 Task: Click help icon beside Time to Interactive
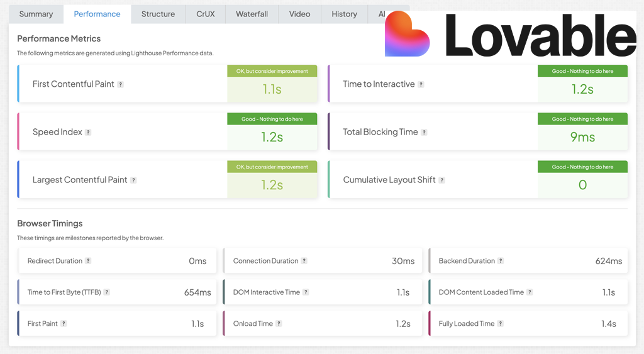pyautogui.click(x=421, y=84)
